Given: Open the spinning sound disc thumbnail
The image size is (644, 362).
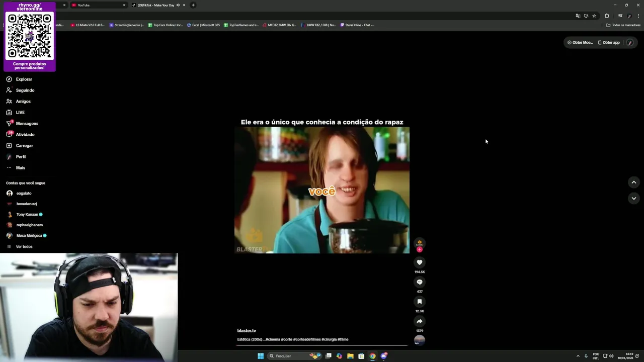Looking at the screenshot, I should pyautogui.click(x=420, y=340).
